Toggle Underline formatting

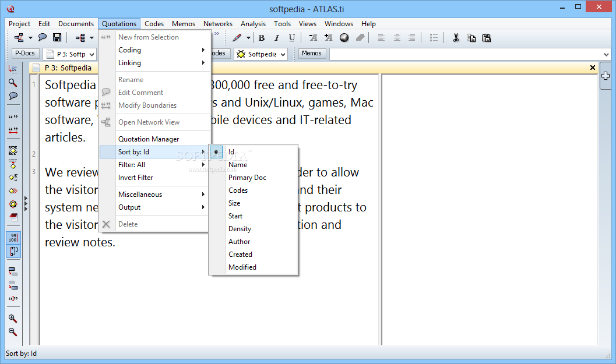[291, 38]
